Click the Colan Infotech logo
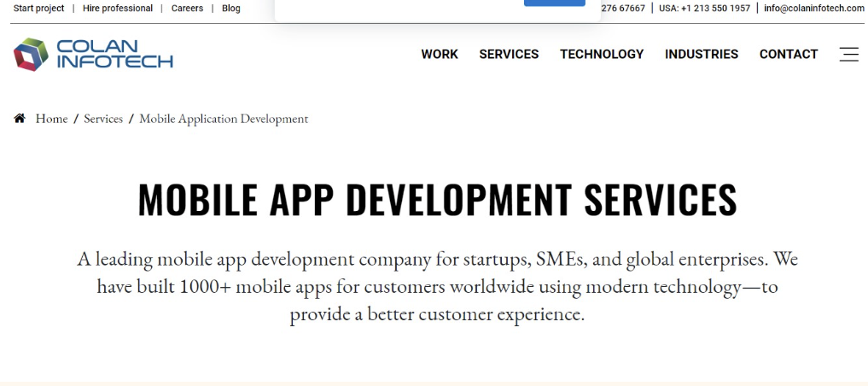The image size is (868, 386). click(93, 54)
